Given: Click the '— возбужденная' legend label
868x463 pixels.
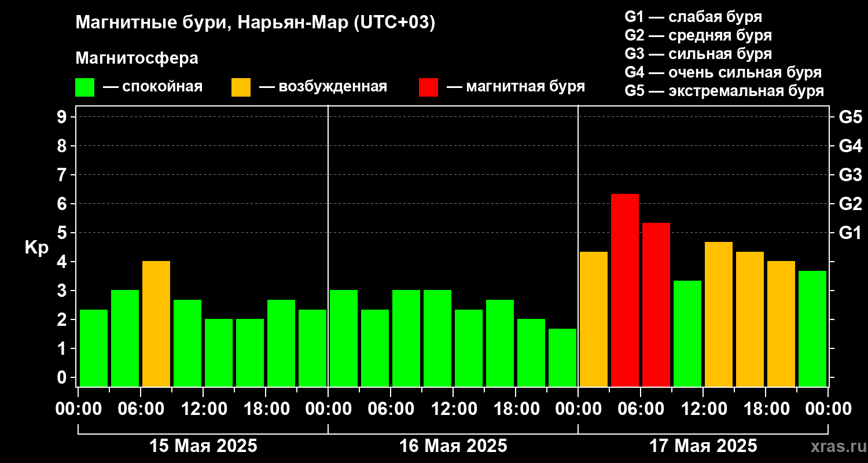Looking at the screenshot, I should (323, 87).
